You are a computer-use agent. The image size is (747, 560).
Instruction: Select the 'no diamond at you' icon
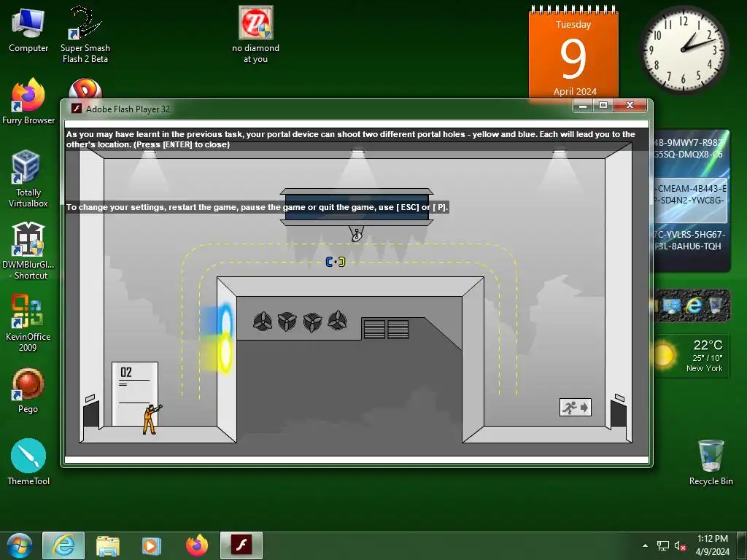[x=255, y=34]
